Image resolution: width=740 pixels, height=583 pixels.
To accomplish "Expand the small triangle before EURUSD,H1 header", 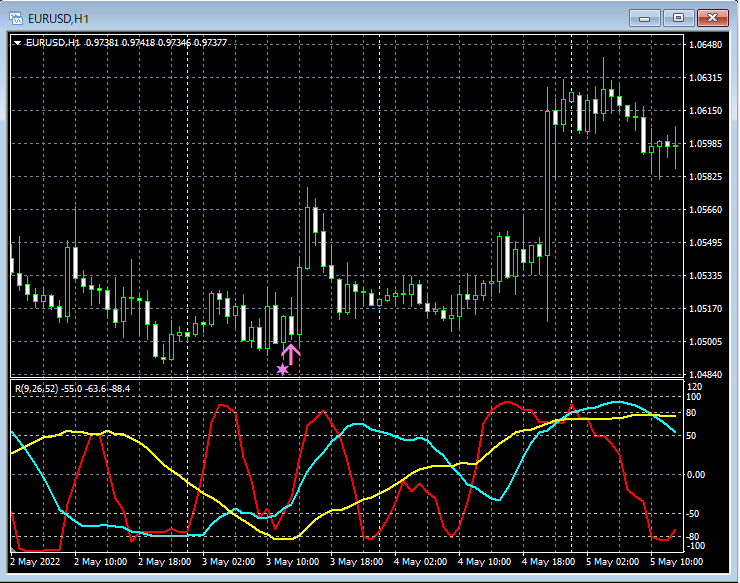I will [x=17, y=43].
